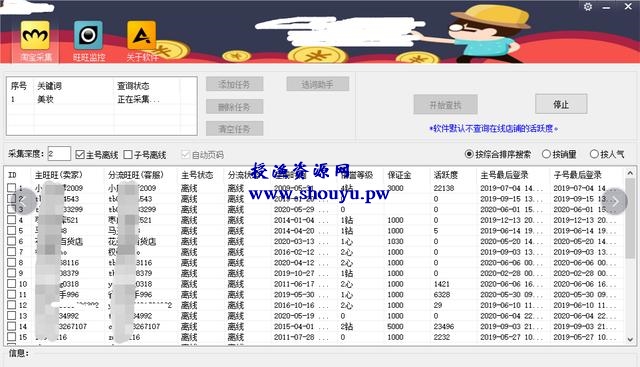640x367 pixels.
Task: Click registration date 2011-06-17
Action: [294, 284]
